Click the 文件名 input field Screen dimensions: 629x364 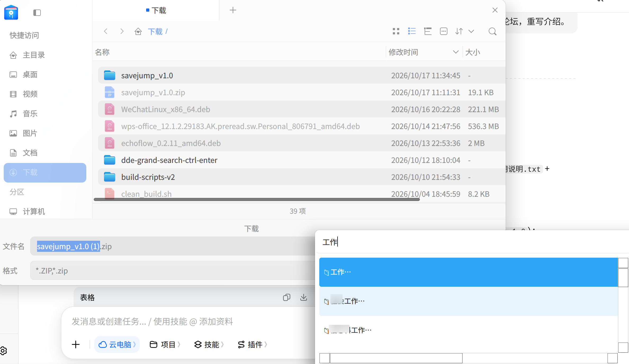(173, 246)
